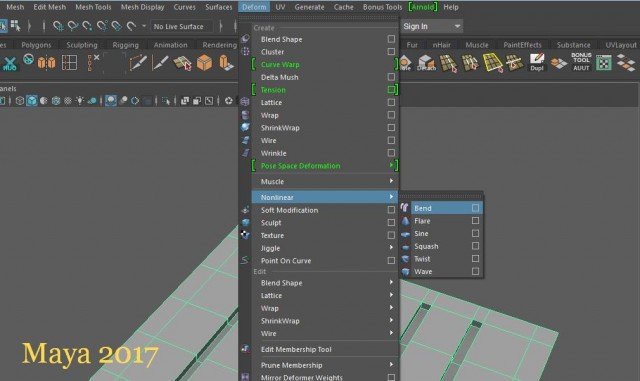Toggle smooth shade all viewport icon
The height and width of the screenshot is (381, 640).
coord(32,100)
